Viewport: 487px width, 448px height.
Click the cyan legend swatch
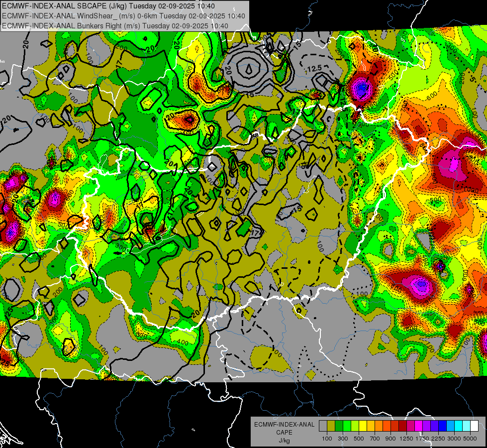pyautogui.click(x=459, y=426)
